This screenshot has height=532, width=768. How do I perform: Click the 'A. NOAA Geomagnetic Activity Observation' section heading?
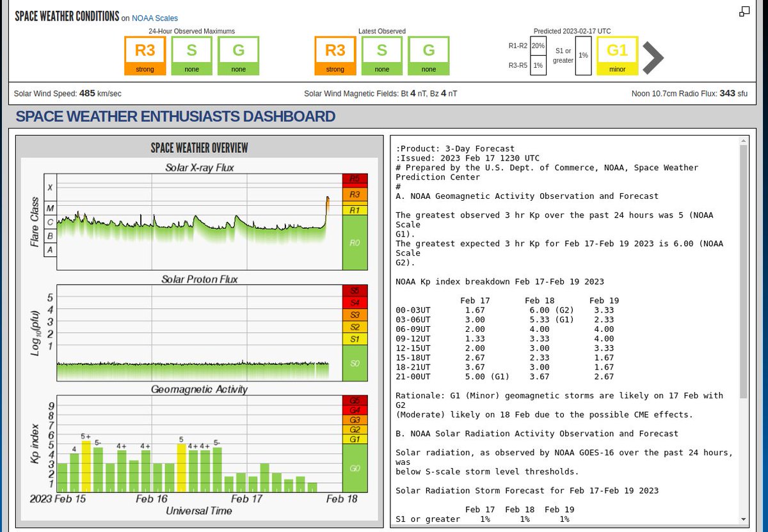[527, 196]
